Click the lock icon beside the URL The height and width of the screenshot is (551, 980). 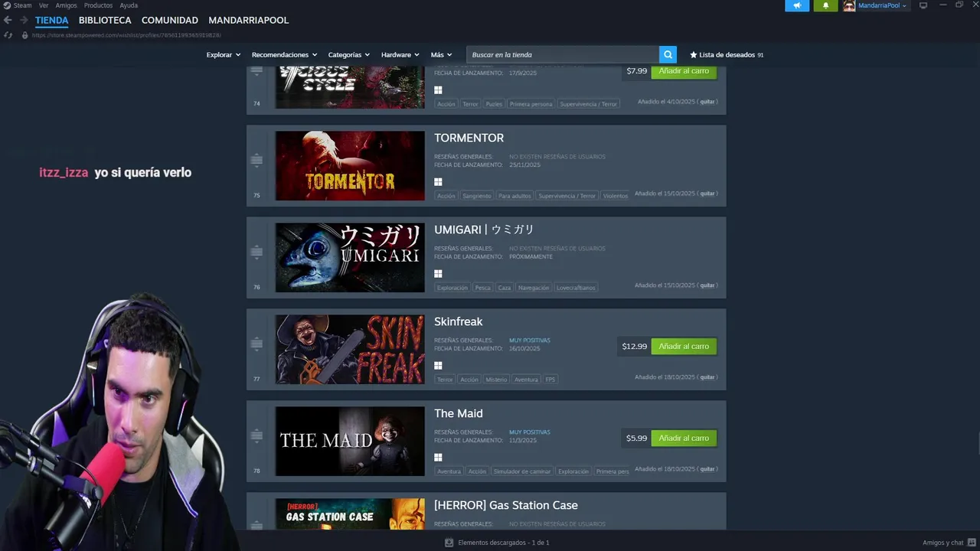point(24,35)
